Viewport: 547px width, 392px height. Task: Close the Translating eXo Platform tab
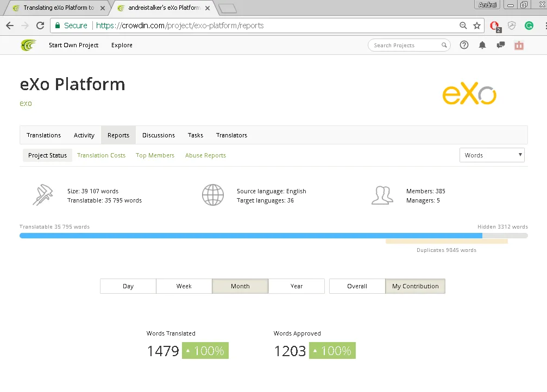(x=103, y=8)
